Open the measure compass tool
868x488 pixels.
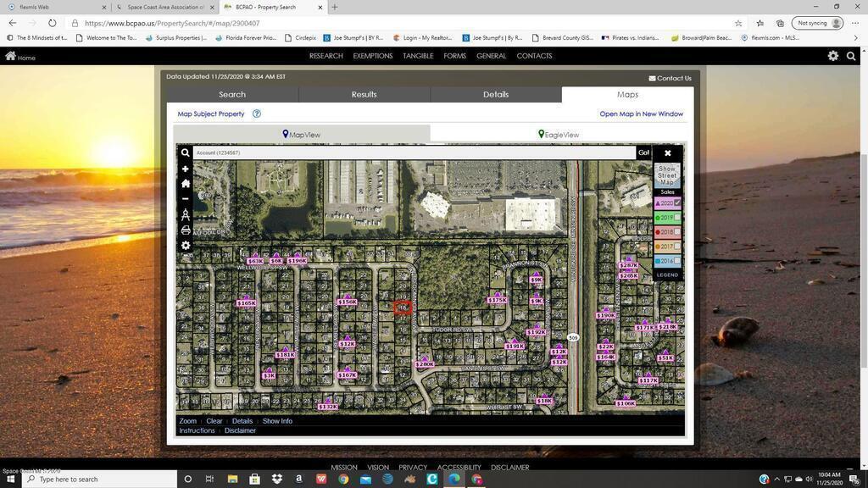coord(185,214)
